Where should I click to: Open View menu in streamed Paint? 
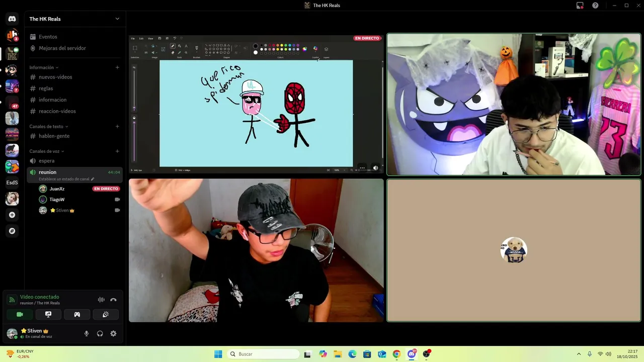click(x=150, y=38)
